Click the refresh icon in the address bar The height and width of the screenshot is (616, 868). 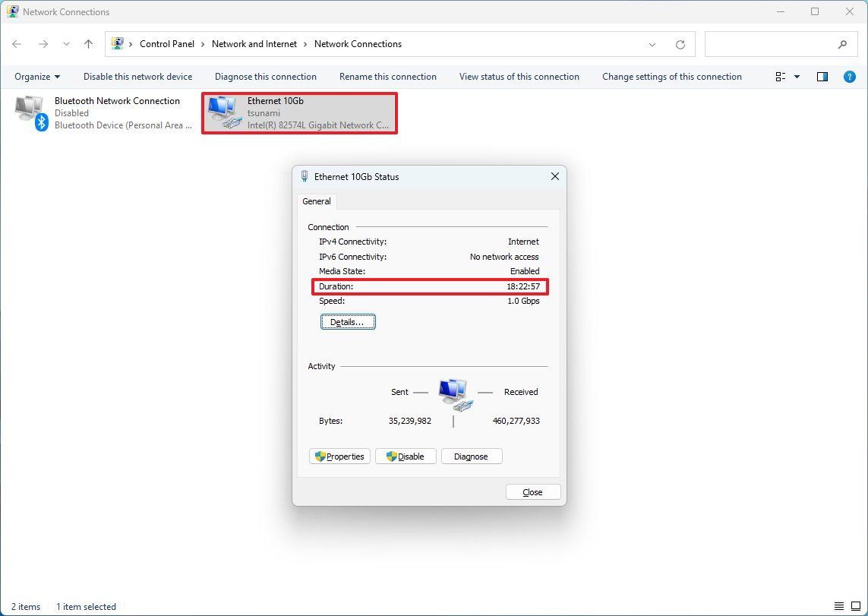coord(680,44)
